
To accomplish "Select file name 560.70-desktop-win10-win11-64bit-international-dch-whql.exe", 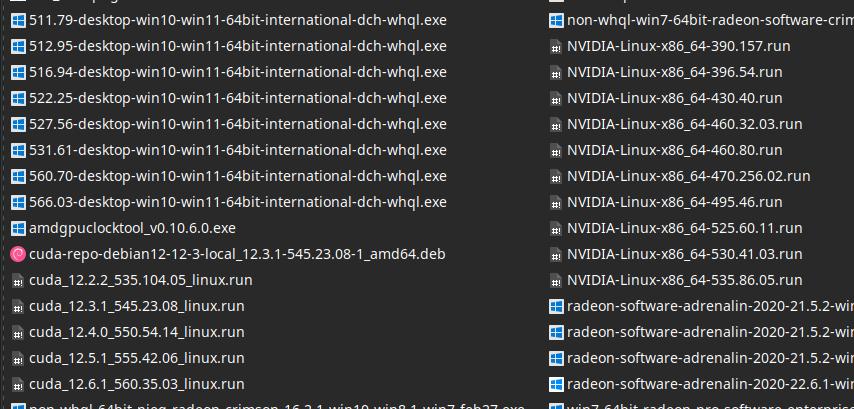I will click(x=238, y=176).
